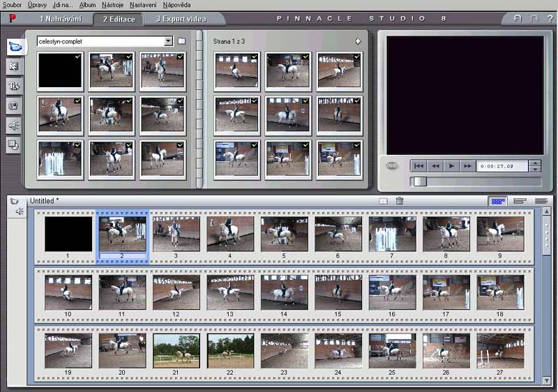
Task: Browse for video file with folder icon
Action: tap(181, 41)
